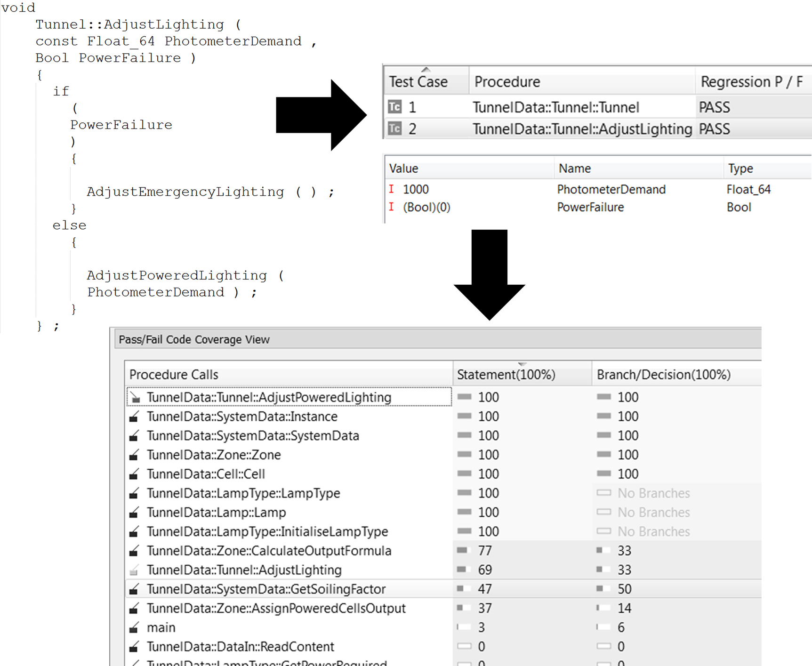The width and height of the screenshot is (812, 666).
Task: Click the Tc icon for test case 1
Action: (394, 107)
